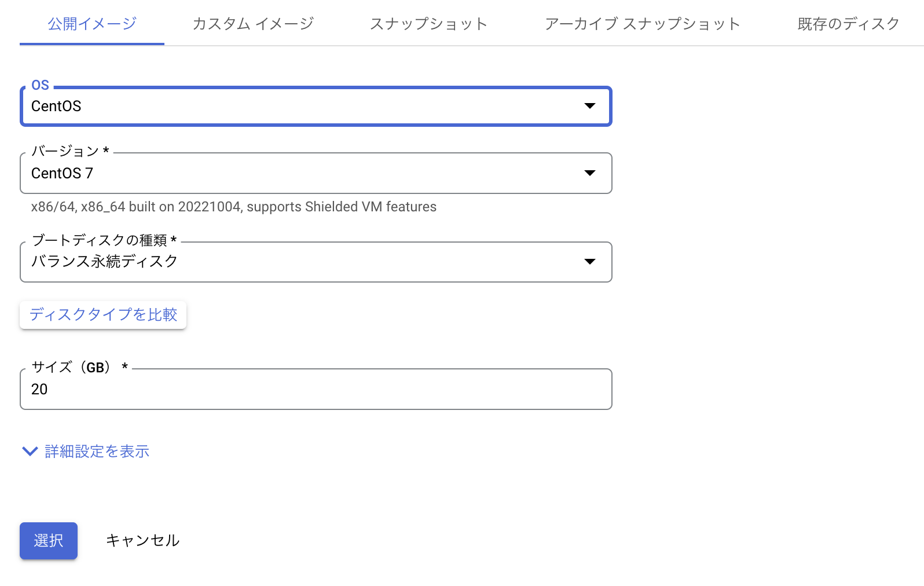Click the 選択 button

(x=48, y=540)
